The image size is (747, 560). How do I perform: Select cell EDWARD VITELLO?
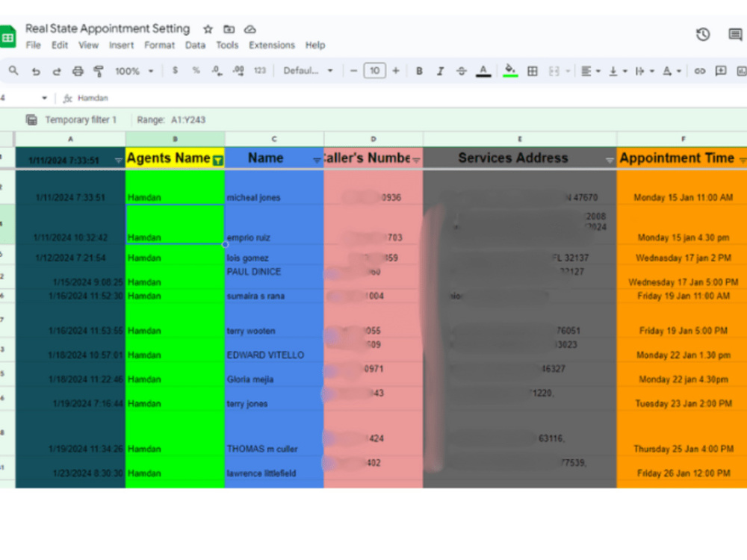274,350
